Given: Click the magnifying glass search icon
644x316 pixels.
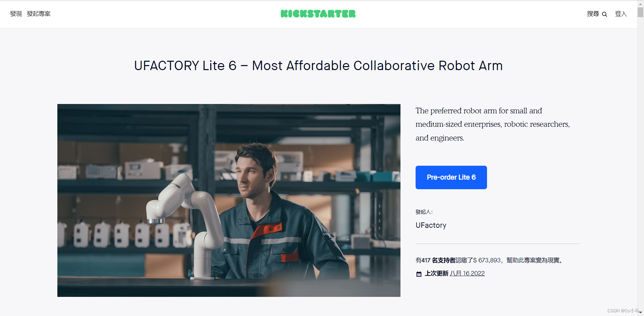Looking at the screenshot, I should pyautogui.click(x=604, y=14).
